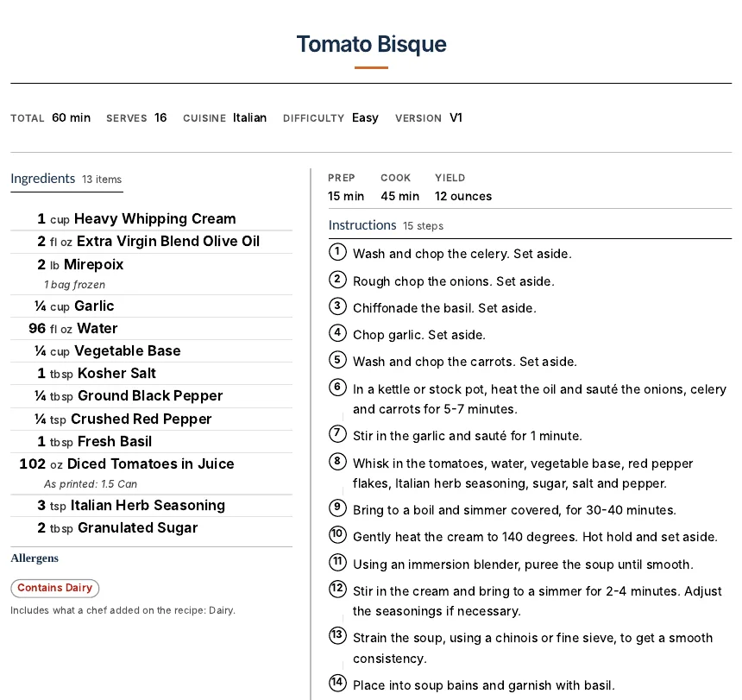Click step 8 circle for whisking in tomatoes
This screenshot has width=742, height=700.
coord(337,462)
